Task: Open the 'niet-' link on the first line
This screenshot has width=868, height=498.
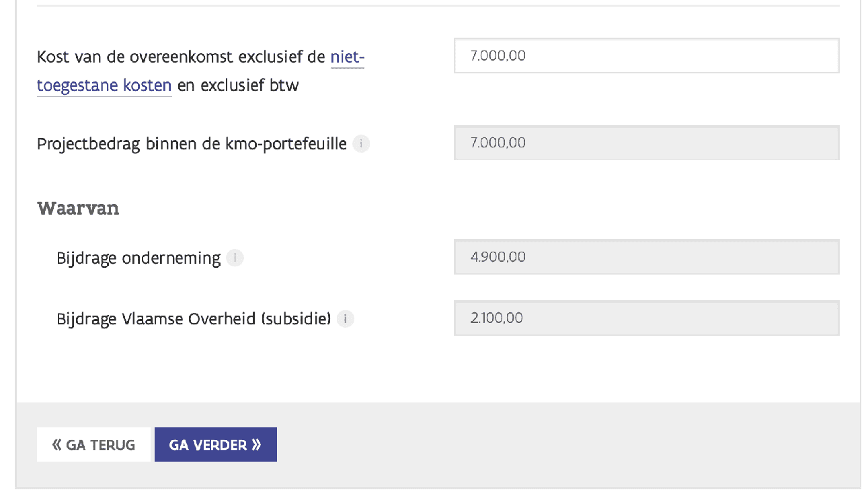Action: (347, 57)
